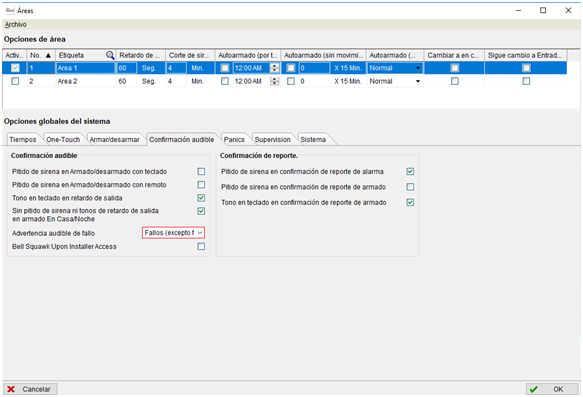The width and height of the screenshot is (583, 397).
Task: Toggle Cambiar a en casa checkbox for Area 1
Action: [455, 68]
